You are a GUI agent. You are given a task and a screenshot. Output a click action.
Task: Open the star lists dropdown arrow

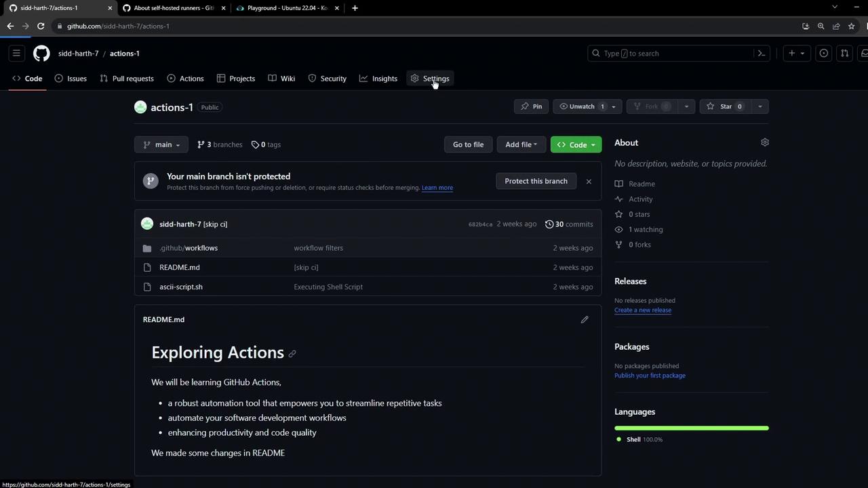click(x=759, y=106)
